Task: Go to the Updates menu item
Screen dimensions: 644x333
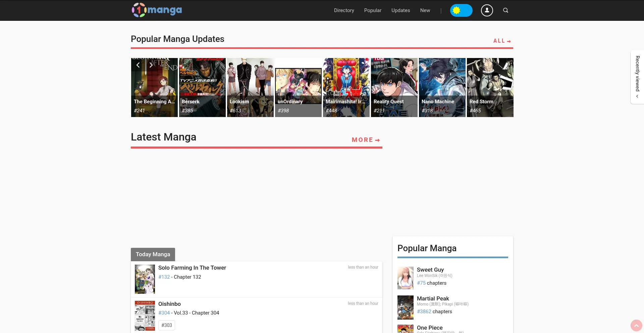Action: 400,10
